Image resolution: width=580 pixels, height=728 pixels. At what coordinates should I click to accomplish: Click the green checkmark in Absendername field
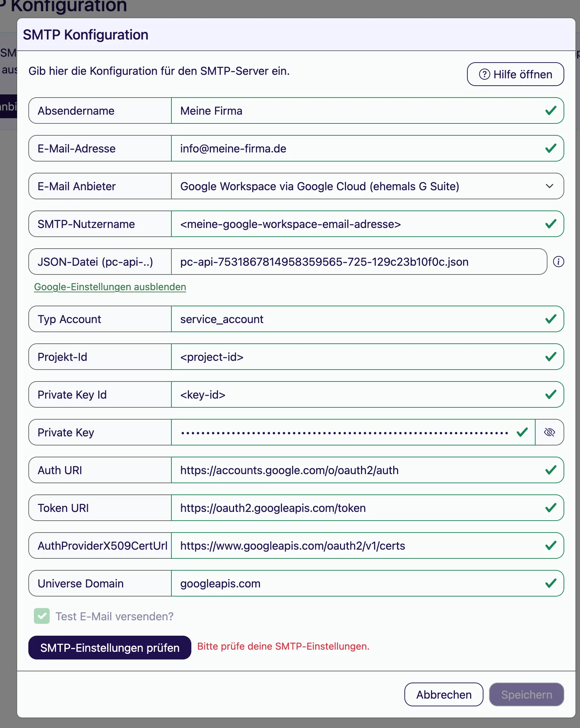(x=551, y=111)
